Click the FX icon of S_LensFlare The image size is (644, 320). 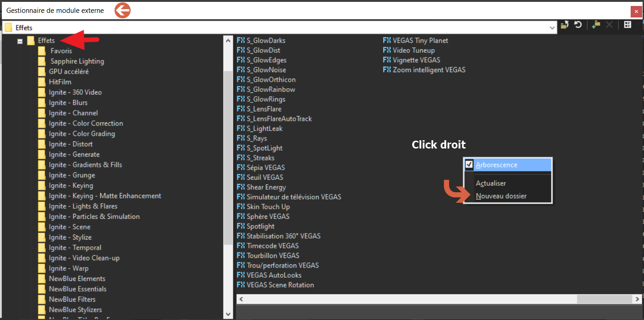[241, 109]
